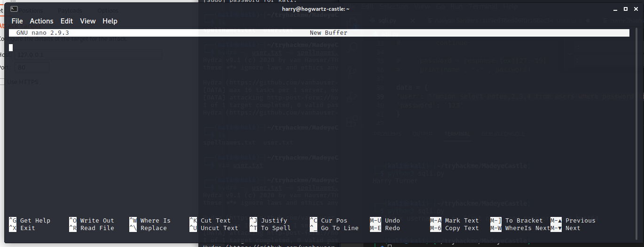Click the ^R Read File shortcut

92,228
